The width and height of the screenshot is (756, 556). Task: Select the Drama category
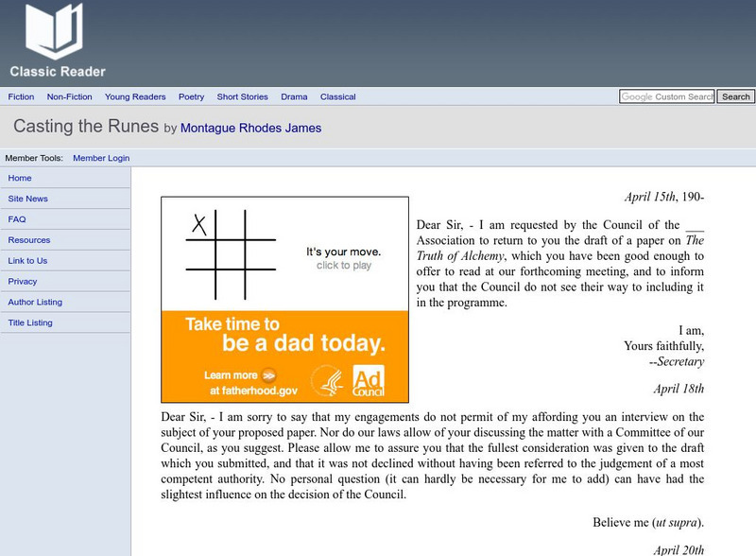click(x=294, y=96)
